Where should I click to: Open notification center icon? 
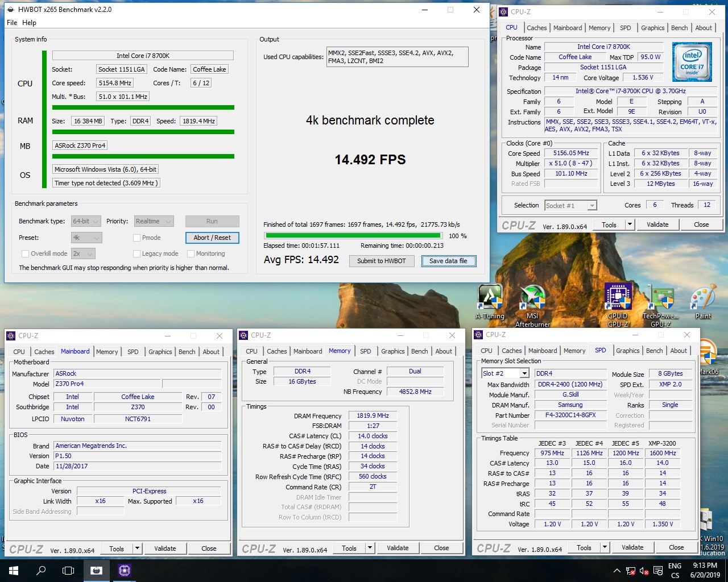(659, 571)
